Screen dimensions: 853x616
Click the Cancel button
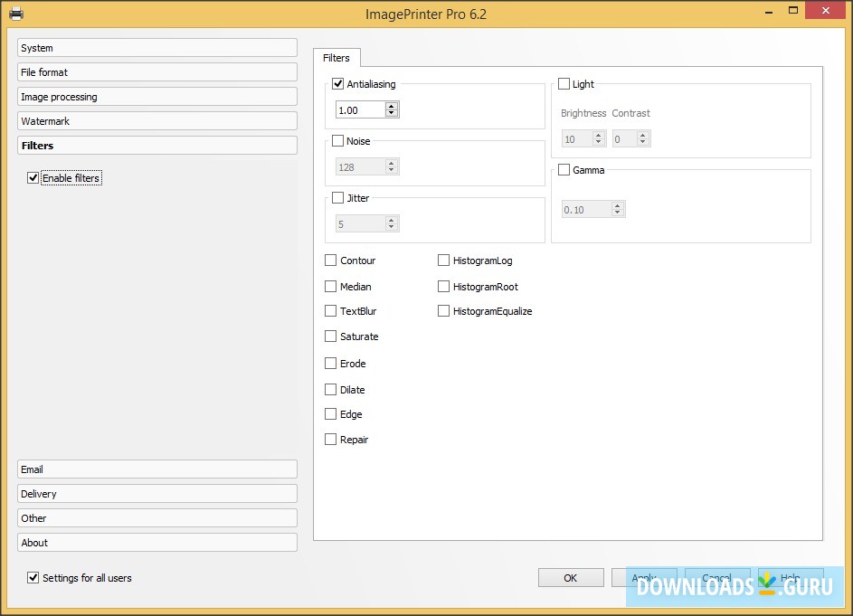pyautogui.click(x=717, y=578)
